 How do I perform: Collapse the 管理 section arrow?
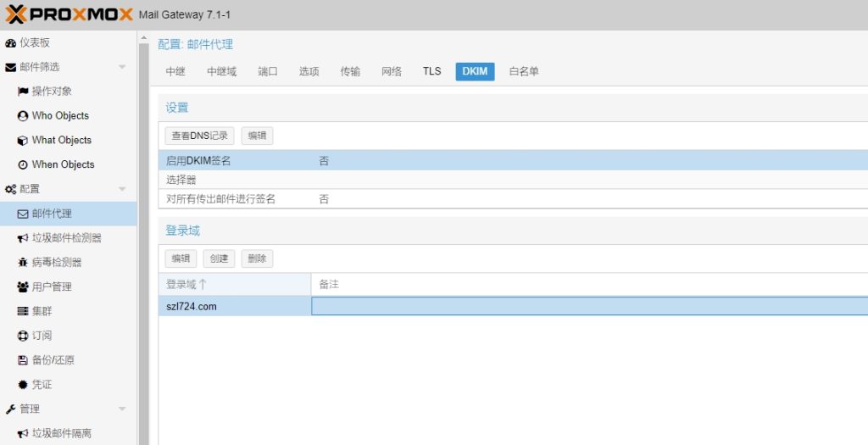coord(122,409)
